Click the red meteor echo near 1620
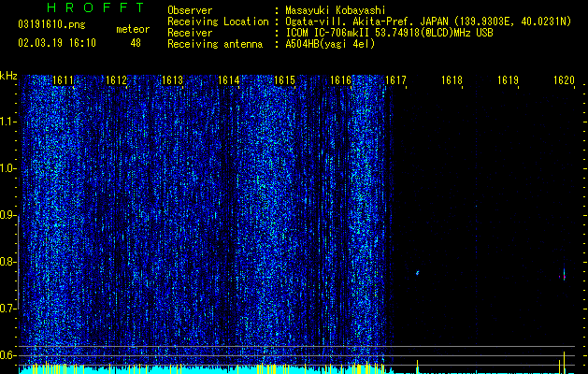 [x=564, y=277]
